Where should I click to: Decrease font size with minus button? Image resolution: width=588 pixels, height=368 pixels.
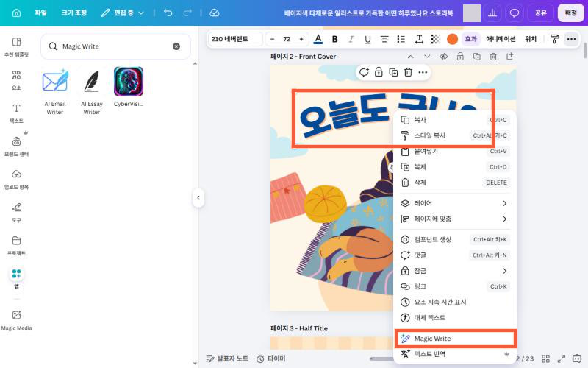pos(272,39)
